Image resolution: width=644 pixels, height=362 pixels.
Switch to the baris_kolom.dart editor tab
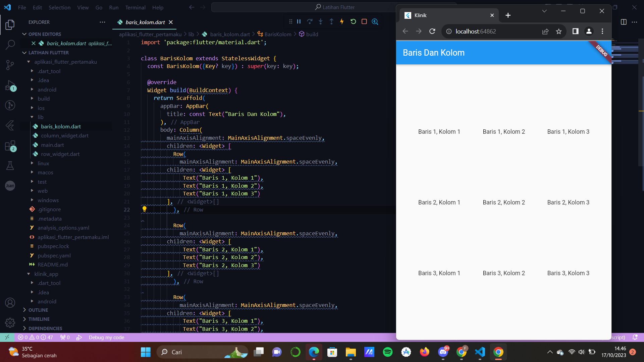point(145,22)
